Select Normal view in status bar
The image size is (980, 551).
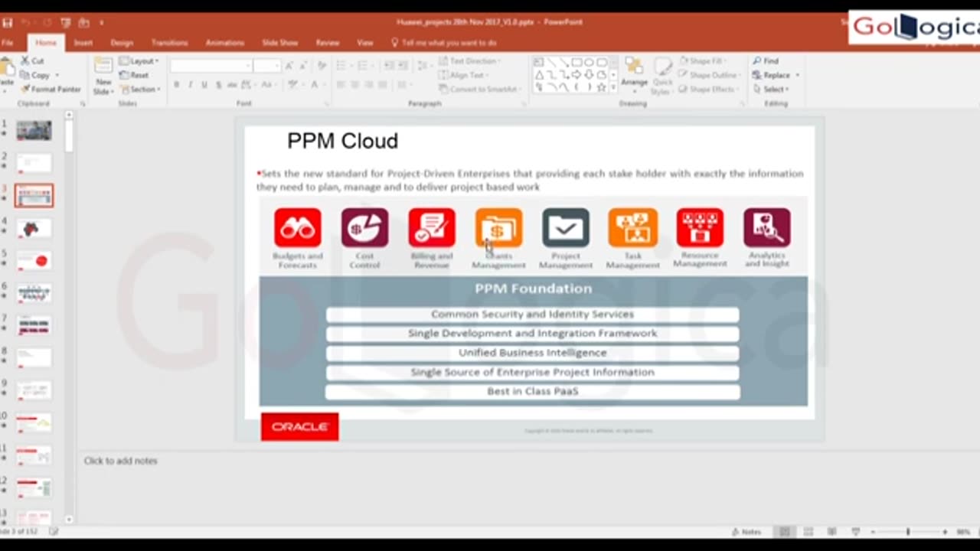[x=785, y=531]
